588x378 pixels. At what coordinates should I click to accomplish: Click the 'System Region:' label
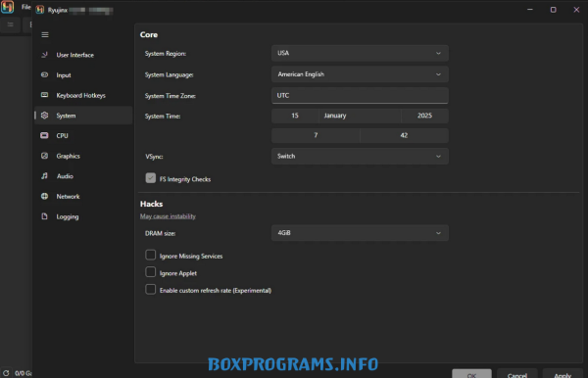click(x=166, y=54)
